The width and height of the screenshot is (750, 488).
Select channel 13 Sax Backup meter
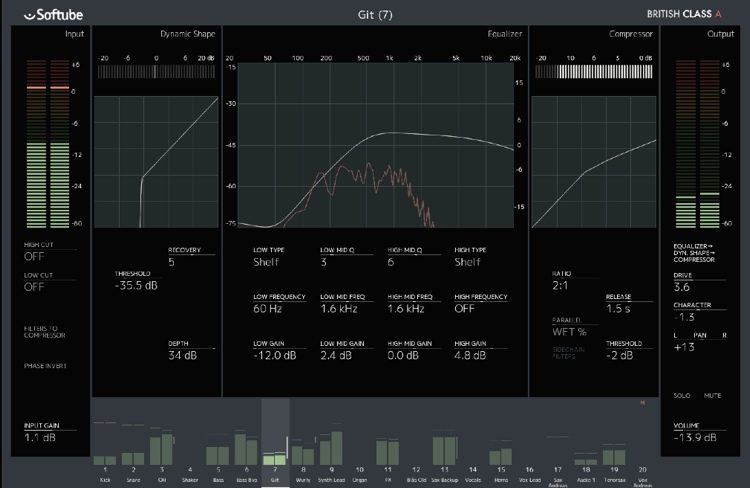pos(444,450)
